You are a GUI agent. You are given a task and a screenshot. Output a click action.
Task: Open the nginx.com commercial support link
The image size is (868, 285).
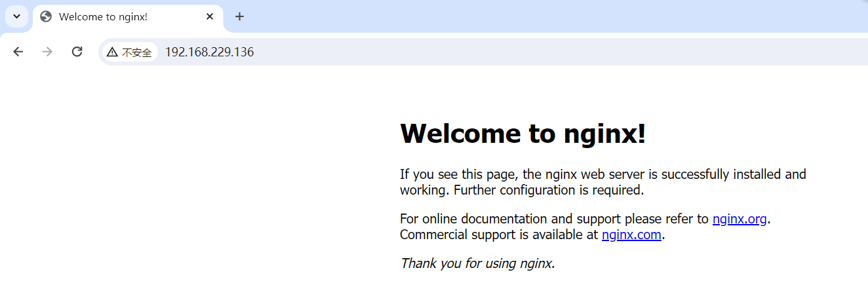point(631,235)
